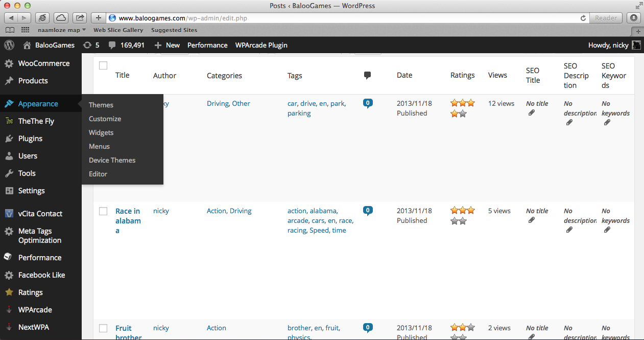This screenshot has width=644, height=340.
Task: Select Device Themes in Appearance submenu
Action: (x=112, y=160)
